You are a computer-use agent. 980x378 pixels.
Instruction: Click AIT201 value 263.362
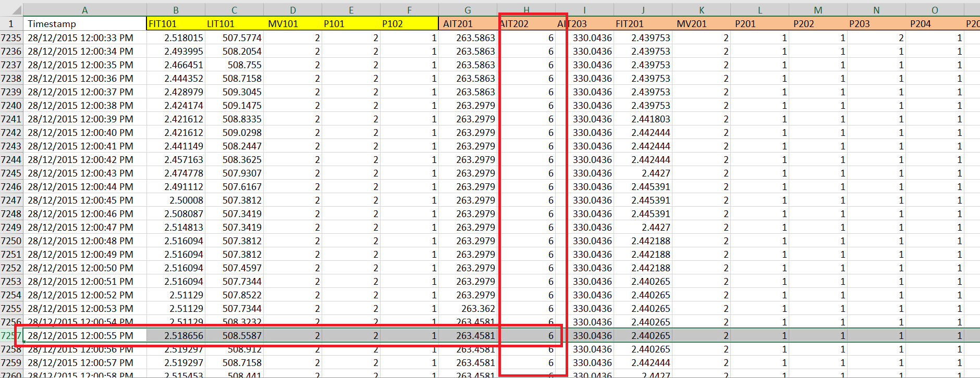[x=468, y=308]
